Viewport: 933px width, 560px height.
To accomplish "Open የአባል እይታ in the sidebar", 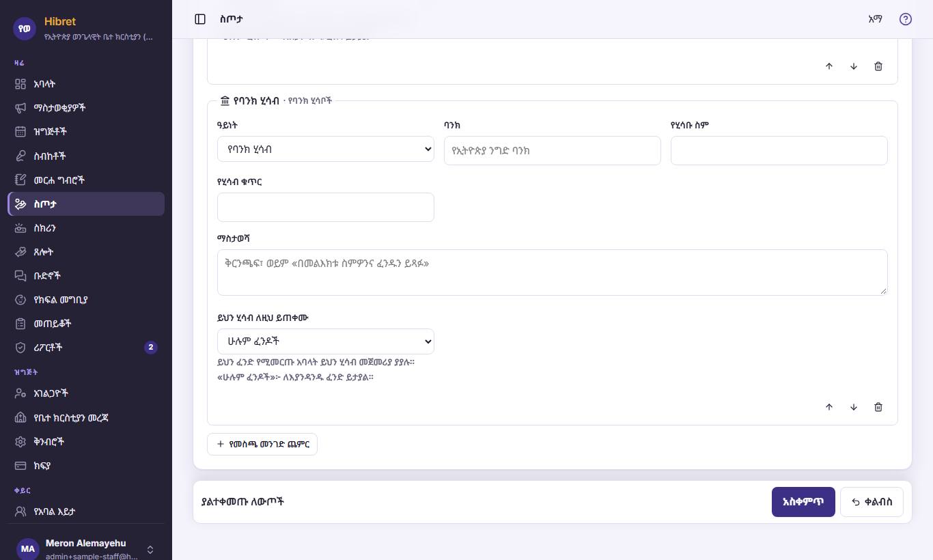I will [x=86, y=512].
